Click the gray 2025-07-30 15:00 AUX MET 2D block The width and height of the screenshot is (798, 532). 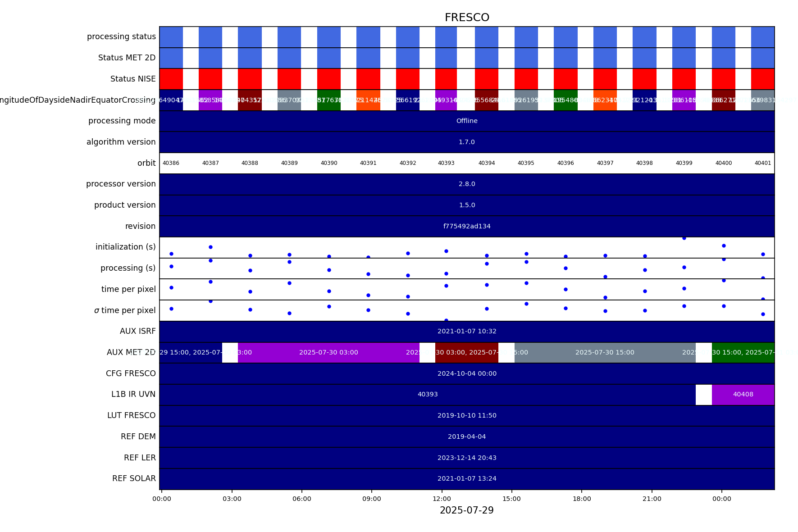(x=604, y=352)
